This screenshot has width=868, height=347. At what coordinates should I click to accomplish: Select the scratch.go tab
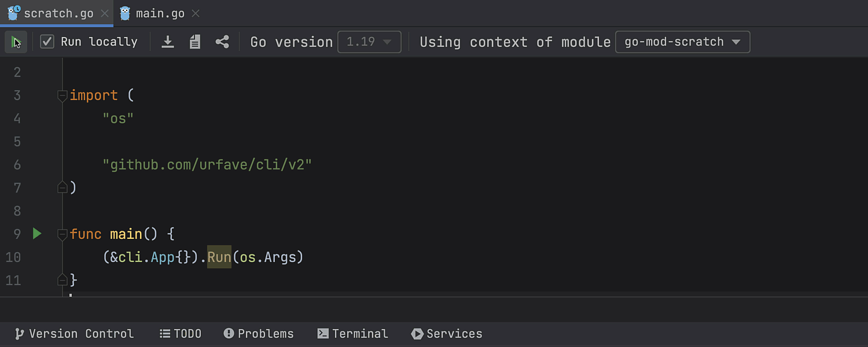58,13
